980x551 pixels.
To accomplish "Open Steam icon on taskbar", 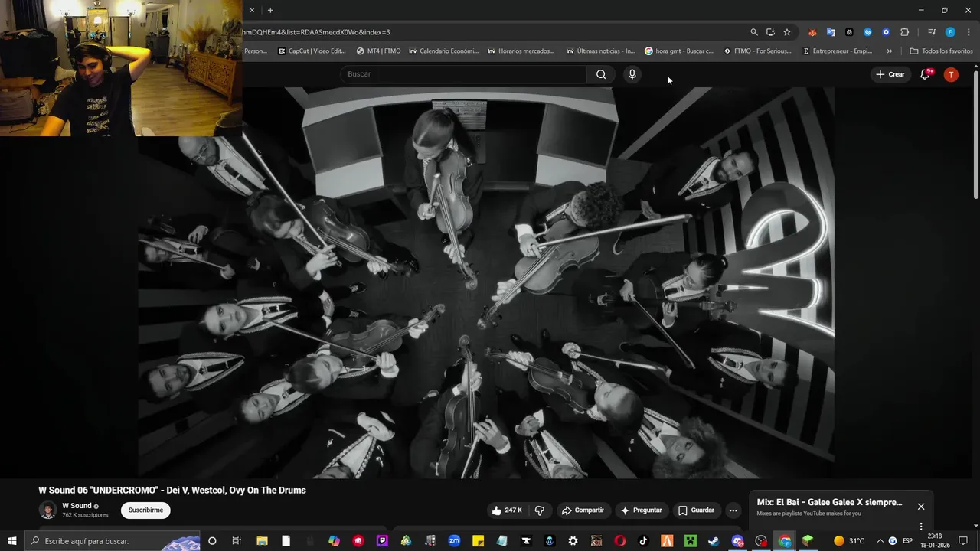I will 714,541.
